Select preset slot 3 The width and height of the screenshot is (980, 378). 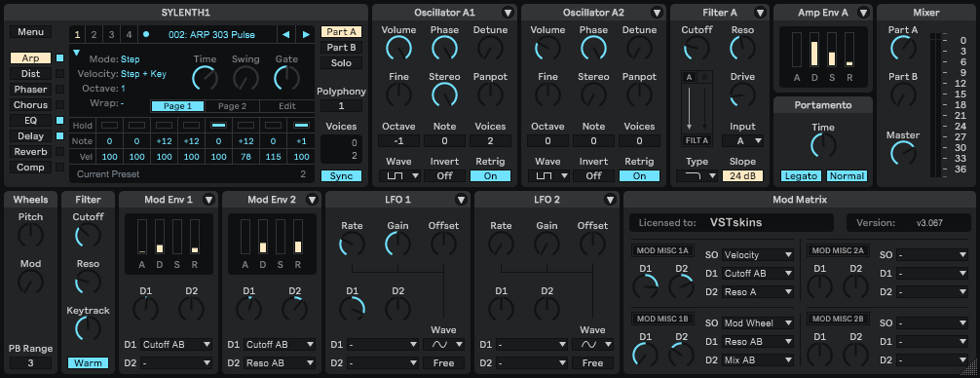(x=112, y=34)
